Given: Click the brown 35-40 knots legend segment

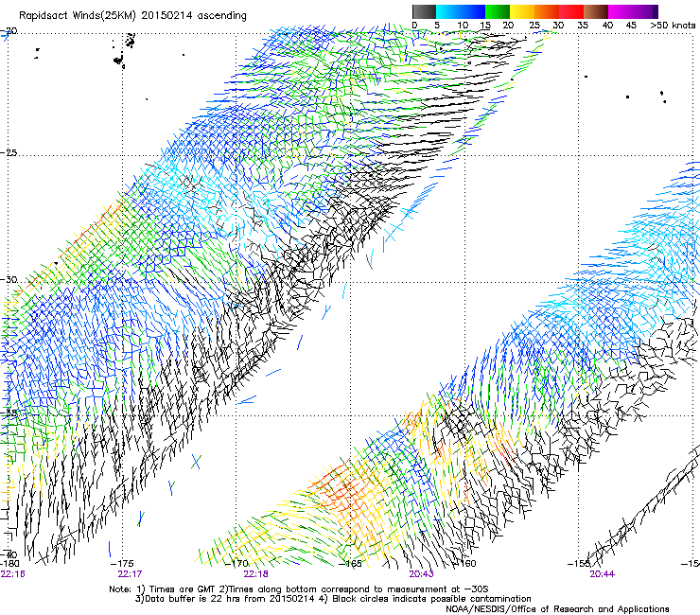Looking at the screenshot, I should click(596, 11).
